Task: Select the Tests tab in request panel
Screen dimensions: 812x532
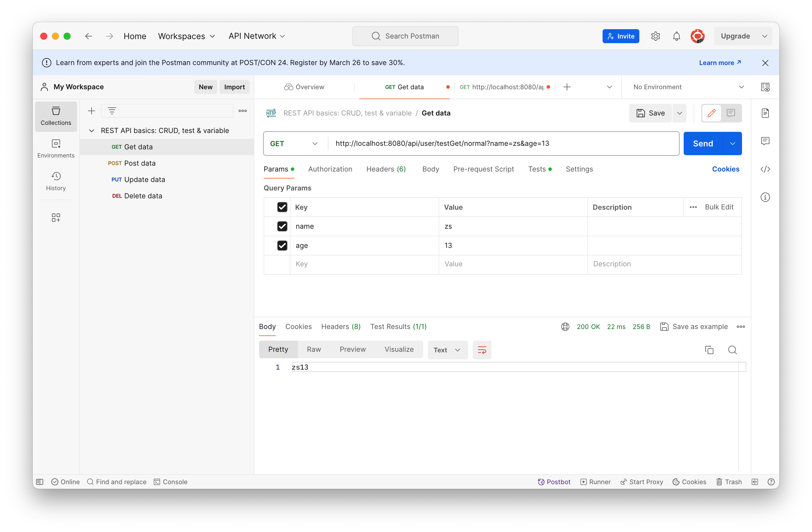Action: (x=537, y=169)
